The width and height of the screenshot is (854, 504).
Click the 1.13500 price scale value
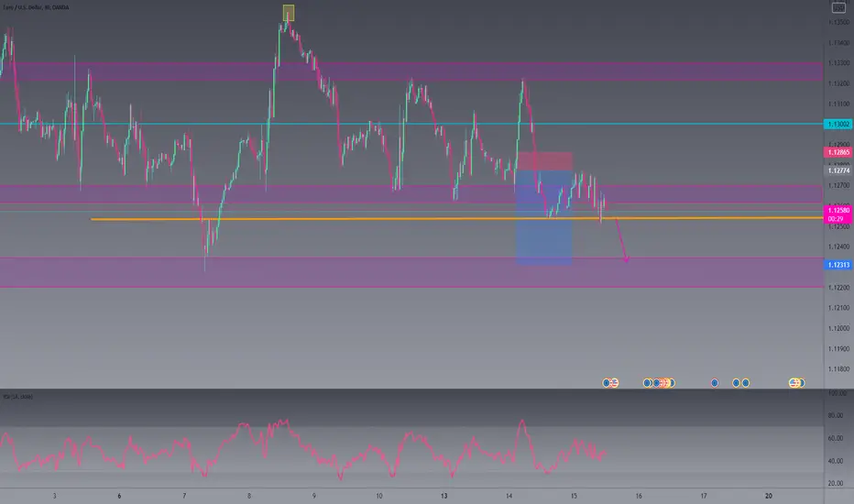tap(838, 22)
